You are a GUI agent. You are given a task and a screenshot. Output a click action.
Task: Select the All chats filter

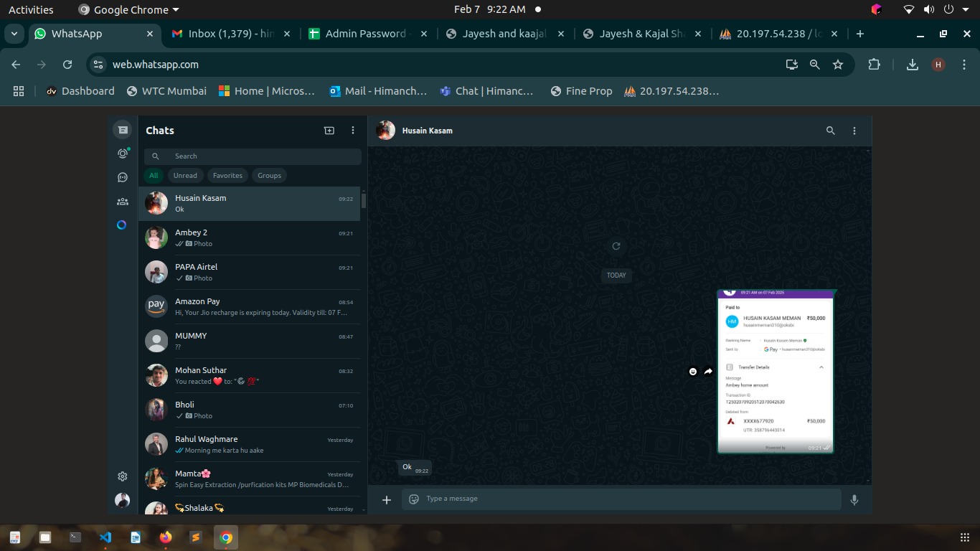pos(154,176)
